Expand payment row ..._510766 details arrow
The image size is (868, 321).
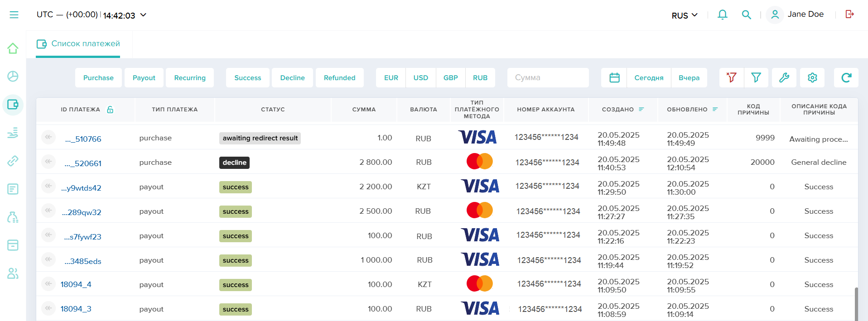[48, 137]
